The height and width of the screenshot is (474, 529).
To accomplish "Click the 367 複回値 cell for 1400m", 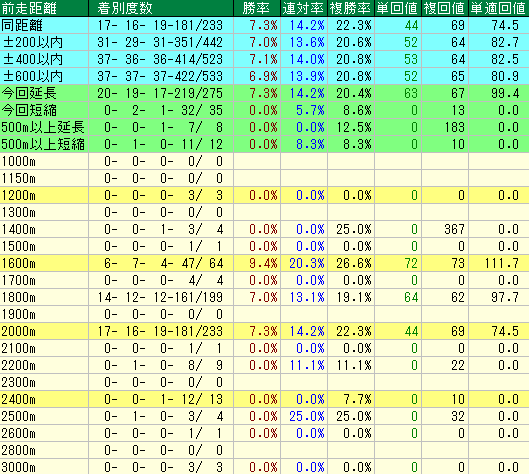I will click(454, 229).
